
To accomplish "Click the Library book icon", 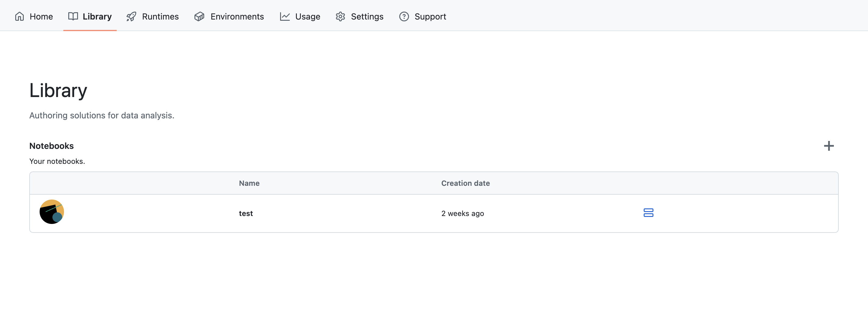I will [x=73, y=16].
